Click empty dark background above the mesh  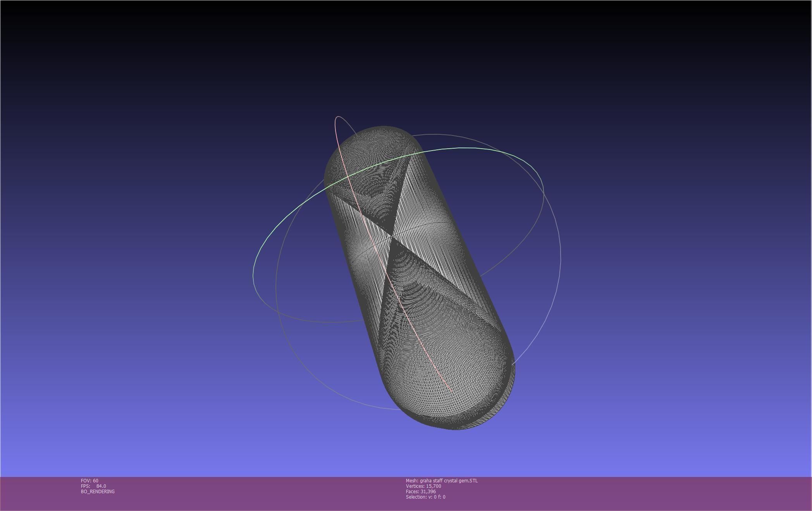tap(387, 58)
